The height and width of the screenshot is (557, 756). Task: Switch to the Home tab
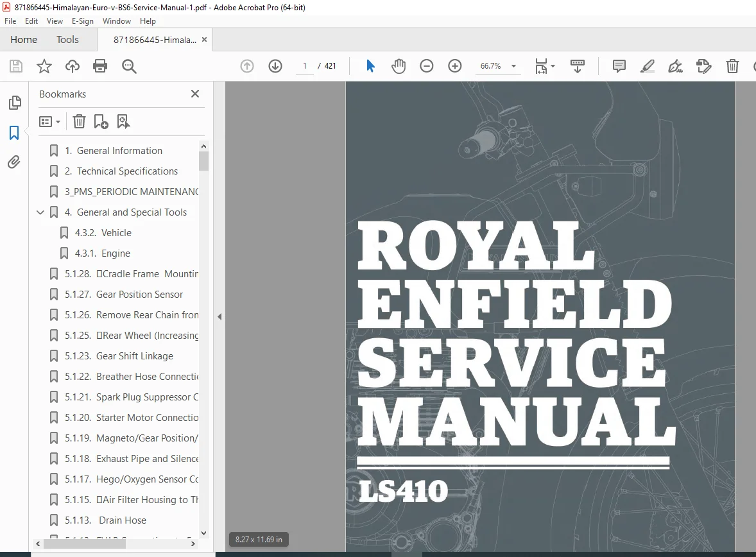coord(24,40)
